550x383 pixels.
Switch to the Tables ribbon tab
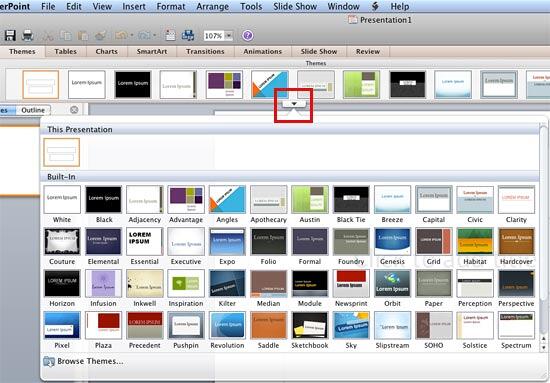tap(66, 52)
